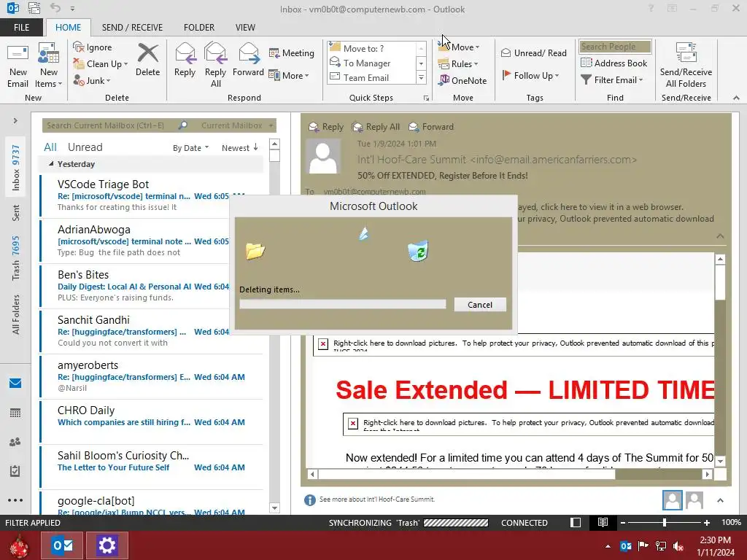The height and width of the screenshot is (560, 747).
Task: Toggle Unread/Read status
Action: tap(533, 52)
